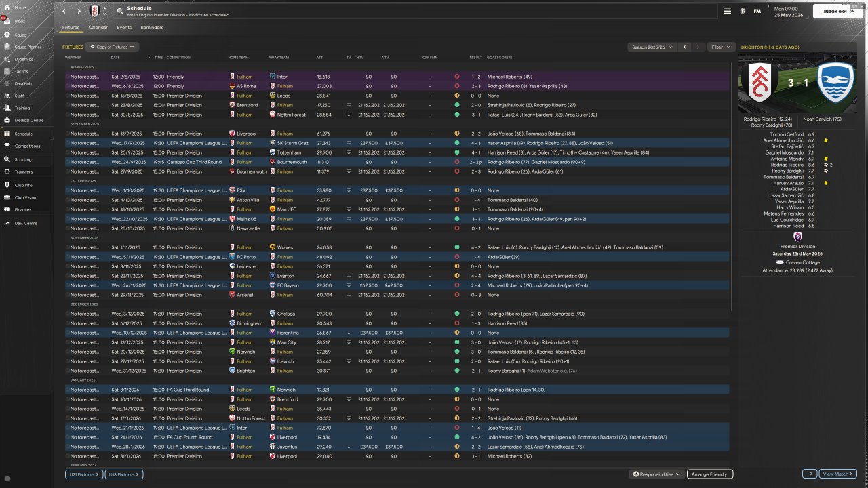Image resolution: width=868 pixels, height=488 pixels.
Task: Expand the Season 2025/26 dropdown
Action: pos(652,47)
